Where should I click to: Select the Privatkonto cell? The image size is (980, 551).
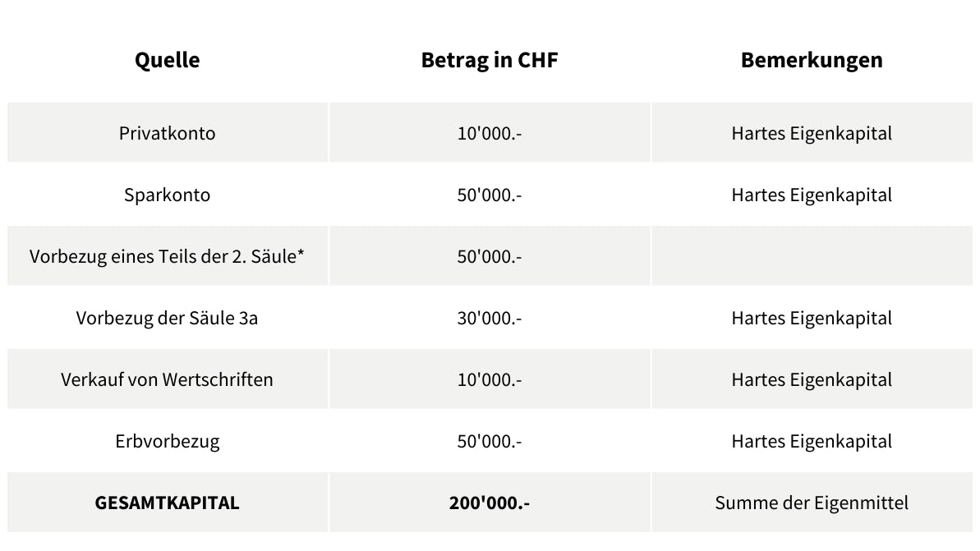point(167,133)
